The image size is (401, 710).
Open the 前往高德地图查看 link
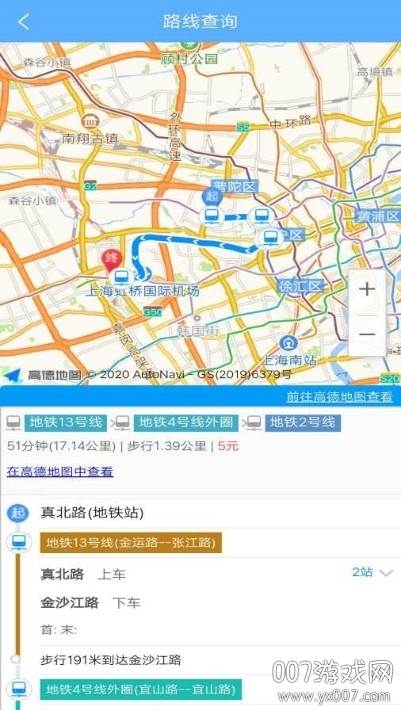coord(339,397)
